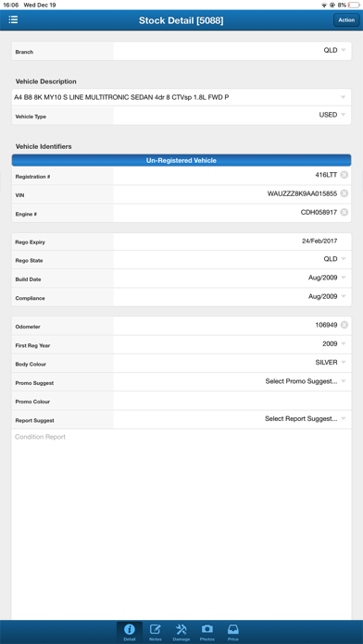The width and height of the screenshot is (363, 644).
Task: Tap the Un-Registered Vehicle button
Action: click(x=181, y=160)
